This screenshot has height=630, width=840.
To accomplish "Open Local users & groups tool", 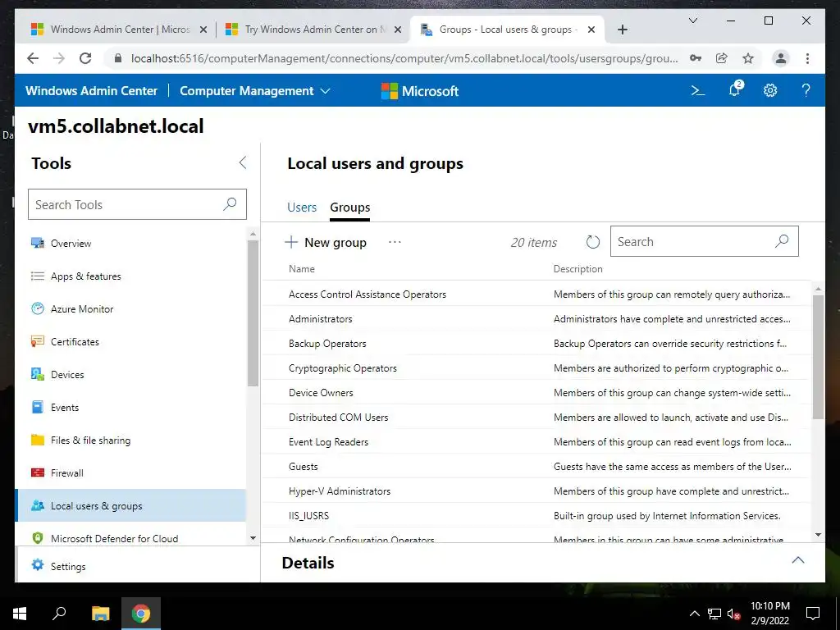I will pos(130,505).
